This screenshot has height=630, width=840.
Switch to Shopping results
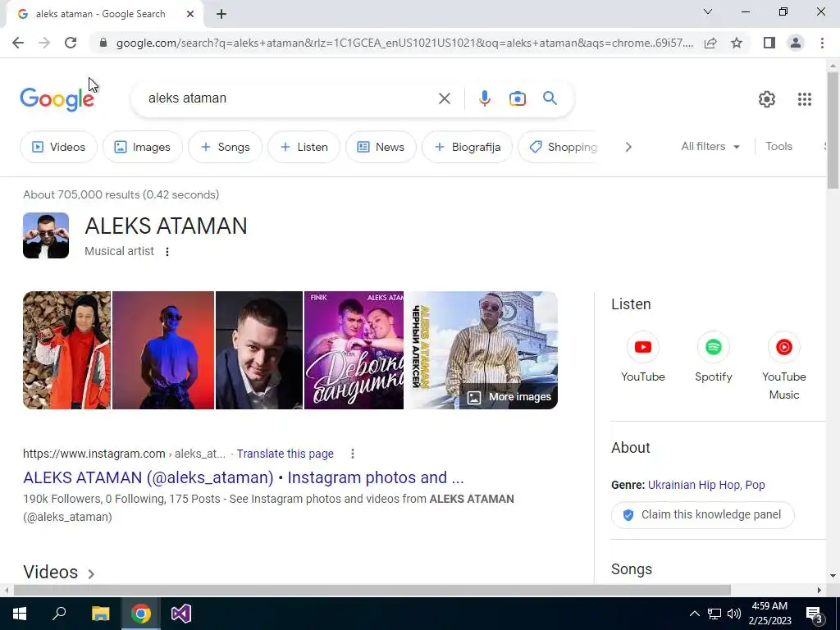[x=557, y=147]
